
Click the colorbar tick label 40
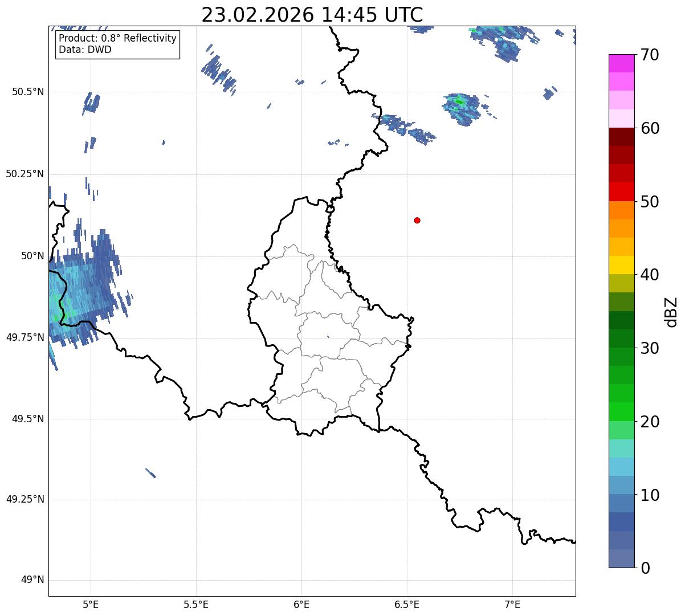pyautogui.click(x=650, y=275)
